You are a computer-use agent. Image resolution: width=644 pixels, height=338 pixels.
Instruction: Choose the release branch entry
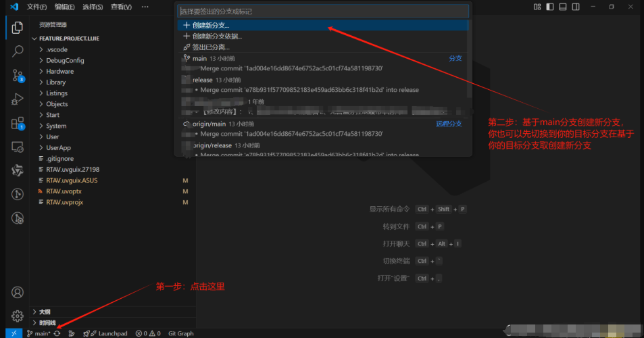point(323,84)
